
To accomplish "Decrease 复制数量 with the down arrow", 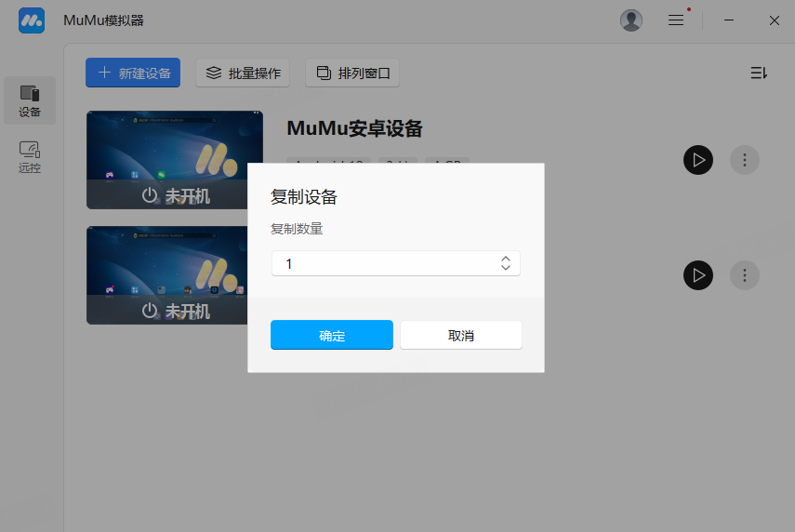I will pyautogui.click(x=505, y=268).
